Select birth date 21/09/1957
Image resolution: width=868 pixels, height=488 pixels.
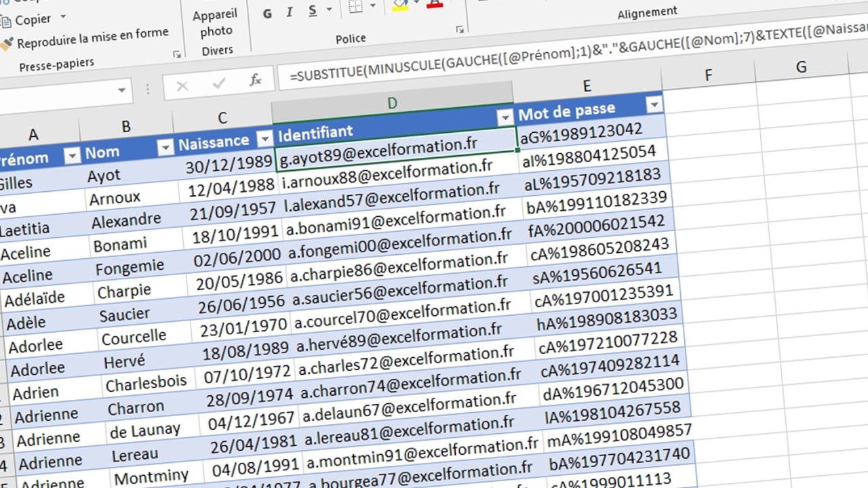click(x=231, y=211)
